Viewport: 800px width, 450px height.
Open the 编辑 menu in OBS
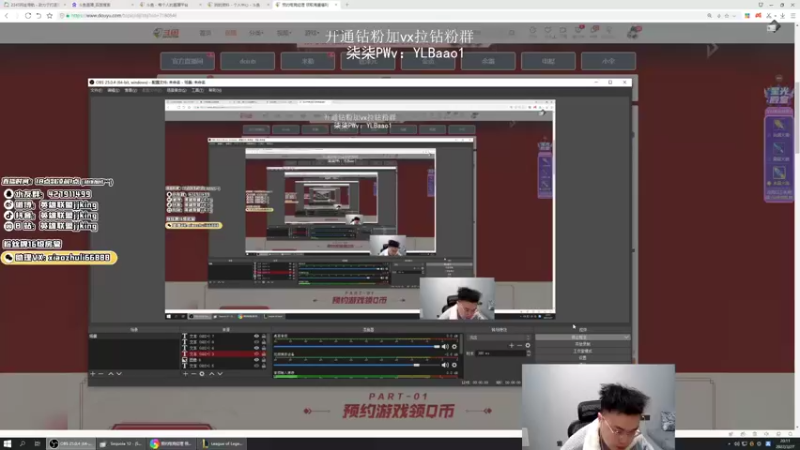point(113,90)
